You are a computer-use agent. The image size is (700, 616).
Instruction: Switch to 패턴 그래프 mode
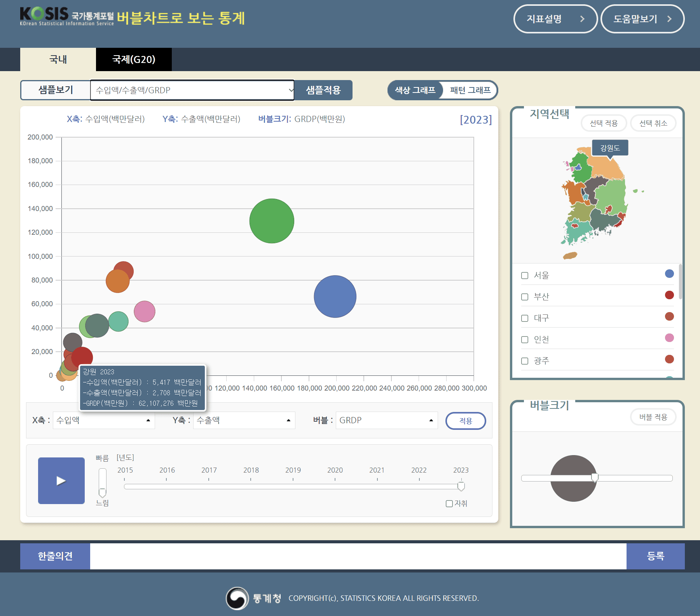pyautogui.click(x=470, y=90)
